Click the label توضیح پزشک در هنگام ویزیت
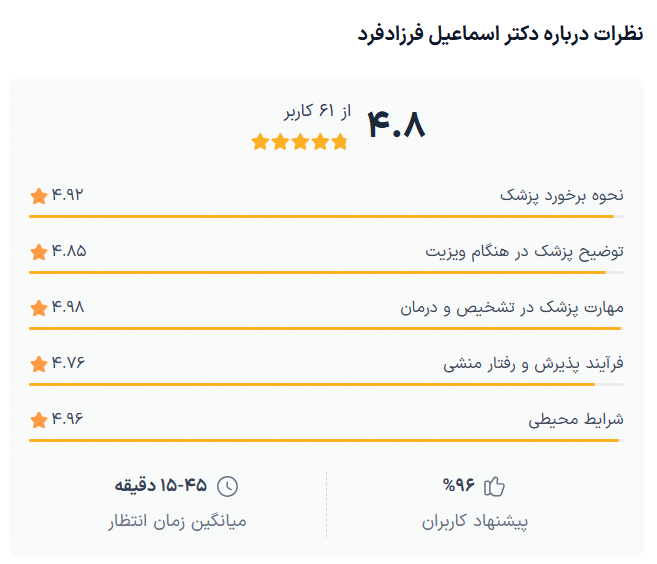Viewport: 657px width, 564px height. pos(524,251)
